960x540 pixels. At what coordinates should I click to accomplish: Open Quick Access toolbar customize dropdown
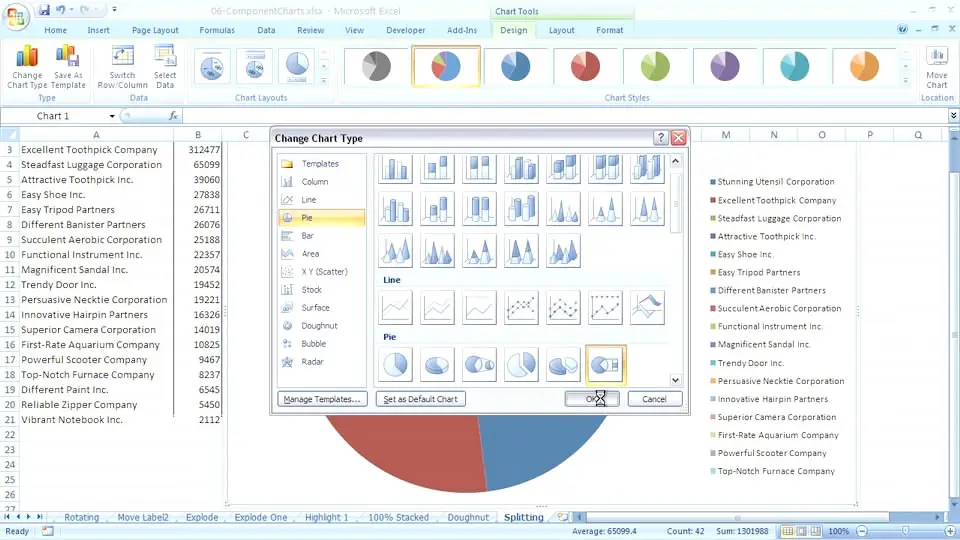point(114,10)
